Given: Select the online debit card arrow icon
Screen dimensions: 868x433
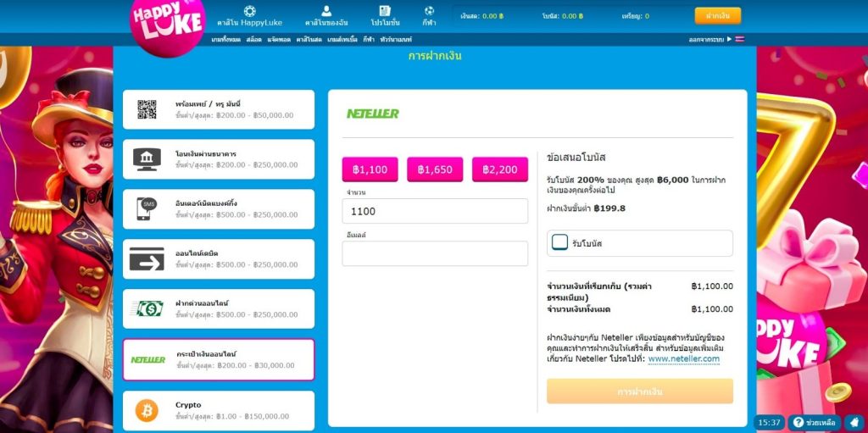Looking at the screenshot, I should tap(147, 258).
